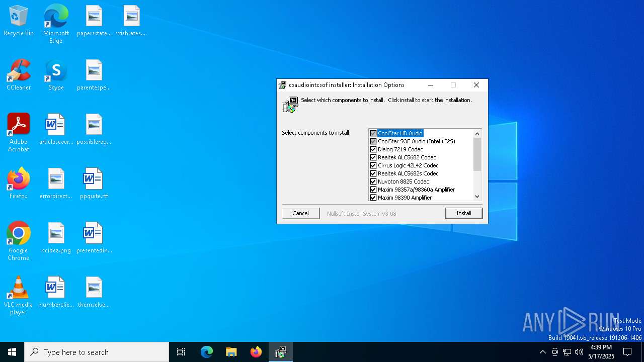Select the ncidea.png file icon
The image size is (644, 362).
pos(56,238)
